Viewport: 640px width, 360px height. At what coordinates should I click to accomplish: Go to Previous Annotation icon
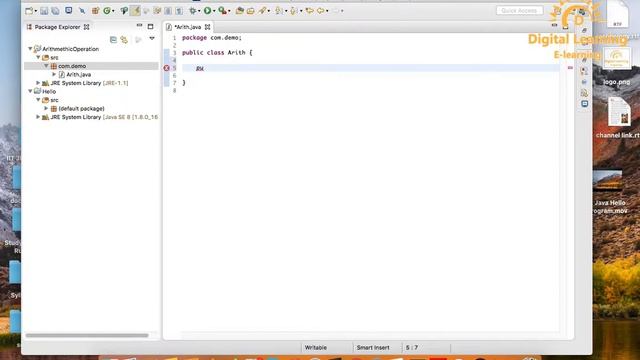click(x=293, y=11)
